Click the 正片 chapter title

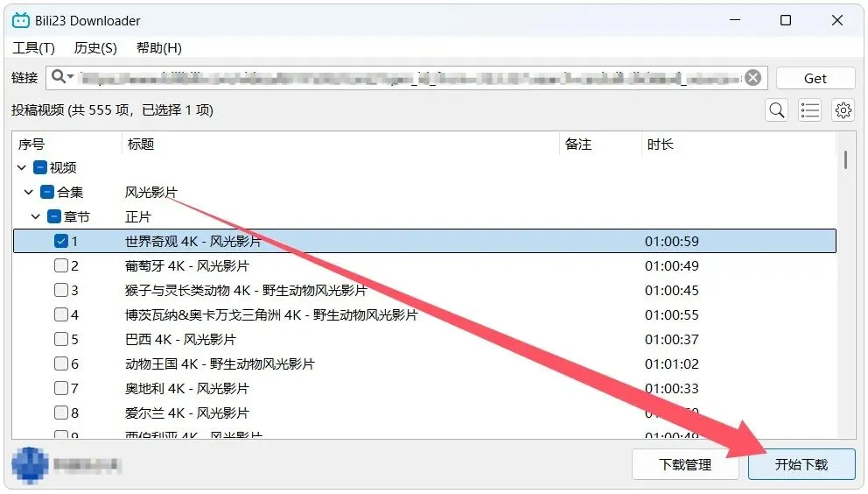(x=138, y=216)
